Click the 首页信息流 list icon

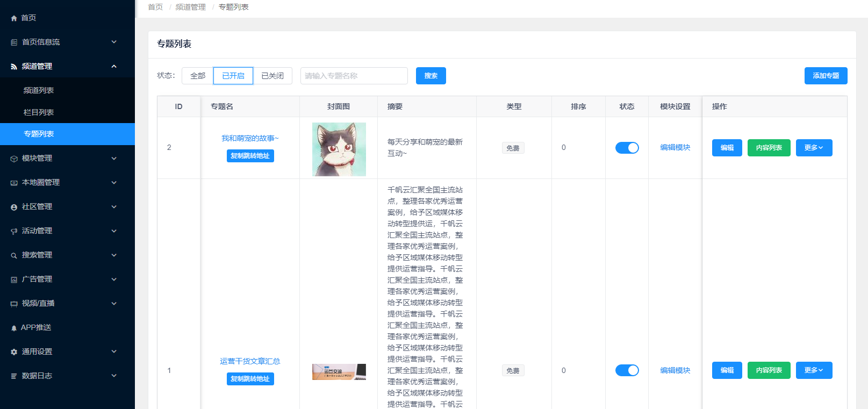tap(14, 42)
